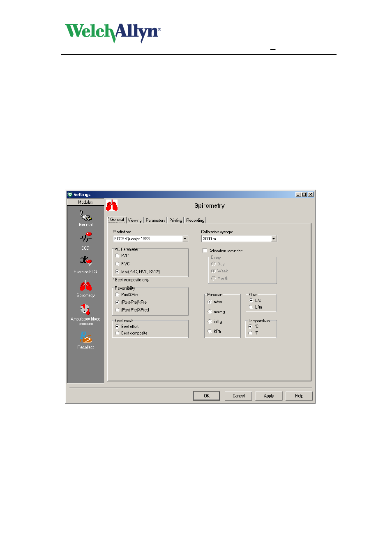392x555 pixels.
Task: Select Week reminder interval
Action: coord(213,271)
